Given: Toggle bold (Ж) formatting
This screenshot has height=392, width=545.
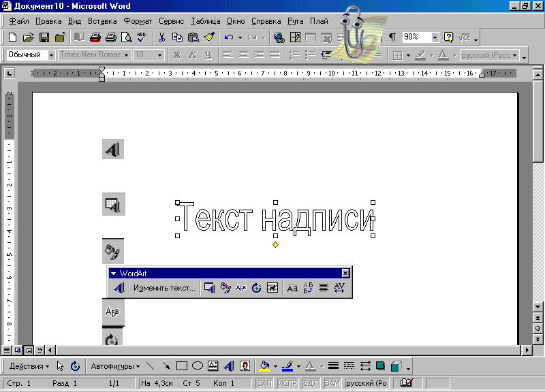Looking at the screenshot, I should tap(177, 55).
